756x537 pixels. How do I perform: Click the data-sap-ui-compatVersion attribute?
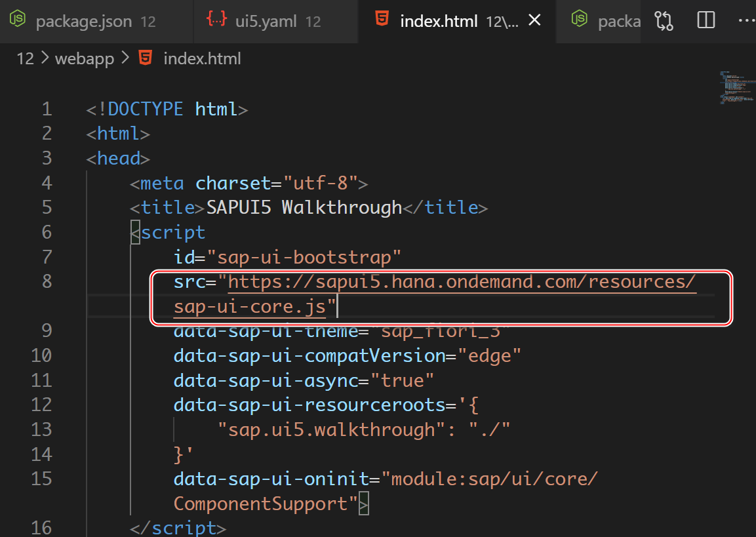(x=309, y=356)
